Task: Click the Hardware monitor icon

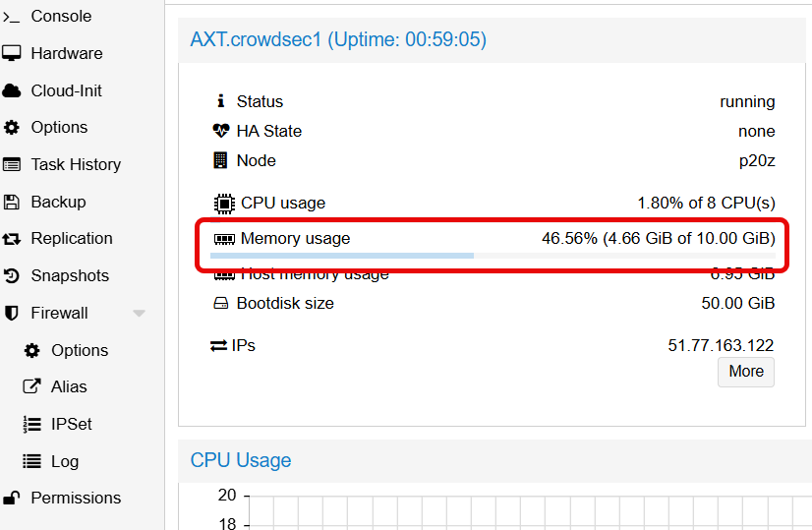Action: tap(12, 53)
